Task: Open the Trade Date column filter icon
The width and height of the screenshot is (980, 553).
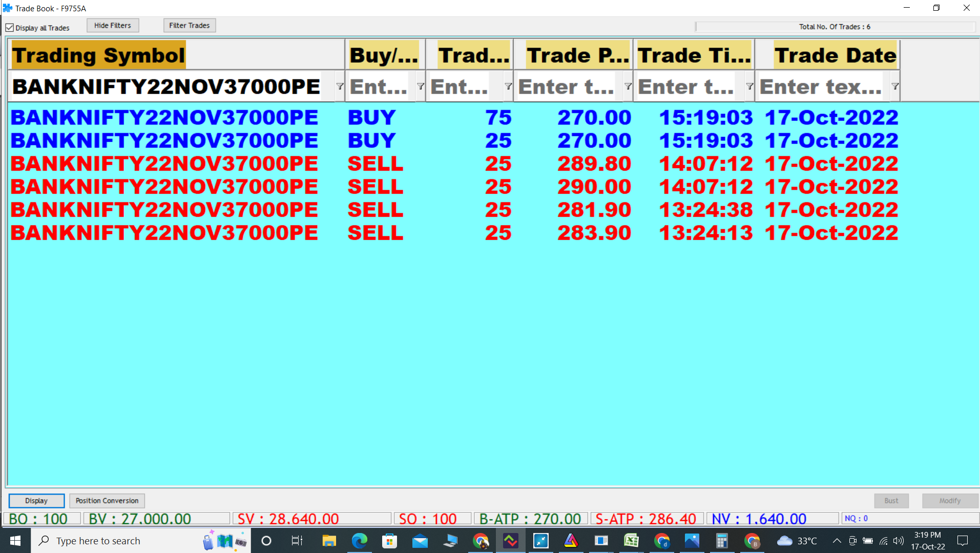Action: tap(894, 86)
